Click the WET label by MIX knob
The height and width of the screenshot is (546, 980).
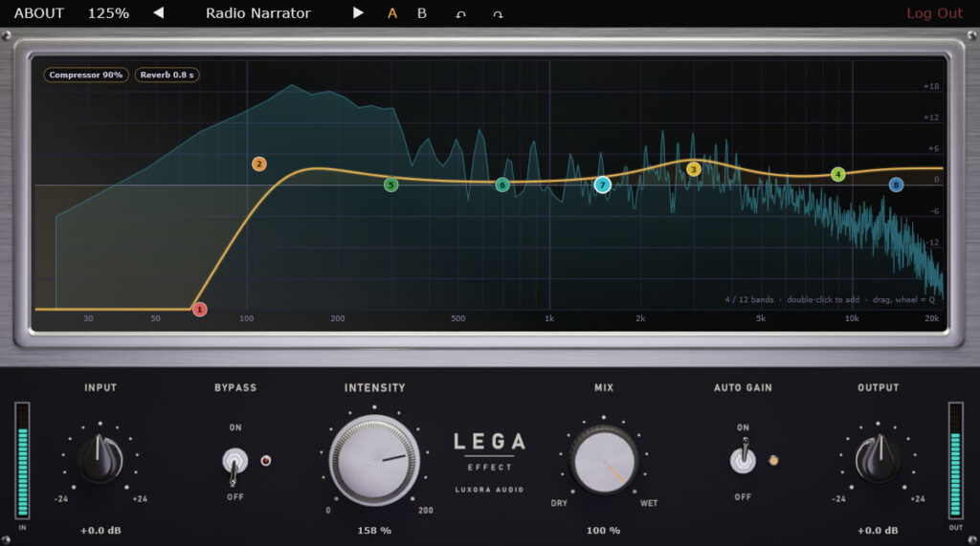point(649,503)
